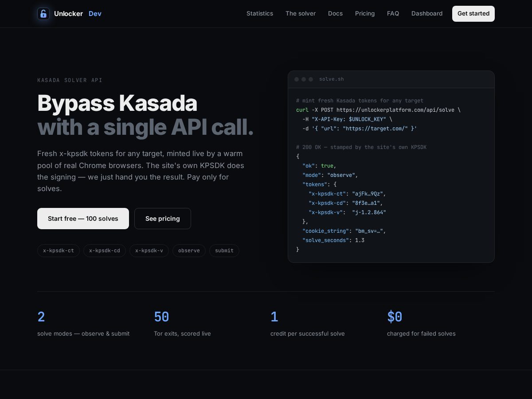Click the '# mint fresh Kasada tokens' comment
This screenshot has height=399, width=532.
[x=360, y=101]
